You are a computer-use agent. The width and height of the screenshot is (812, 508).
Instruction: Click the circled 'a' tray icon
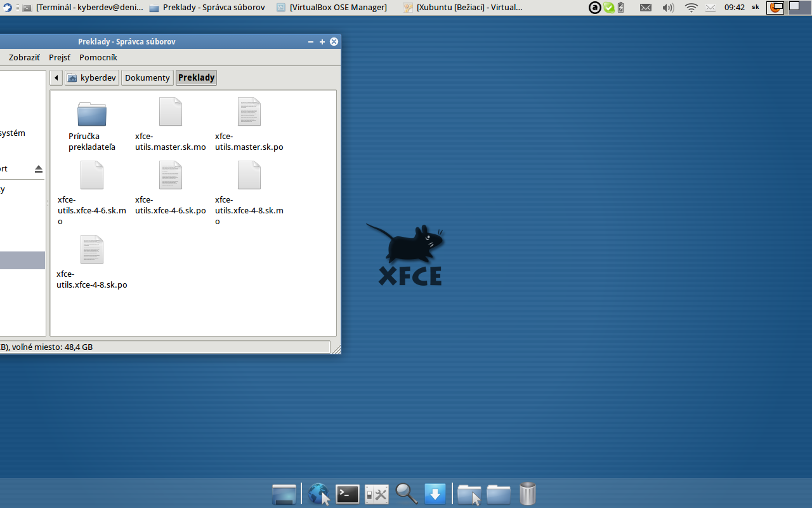pos(595,8)
